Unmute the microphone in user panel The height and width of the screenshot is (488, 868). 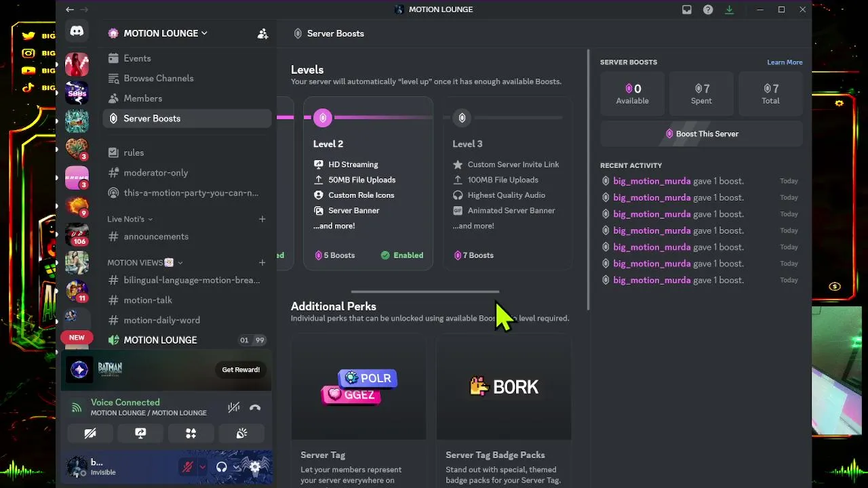[188, 466]
